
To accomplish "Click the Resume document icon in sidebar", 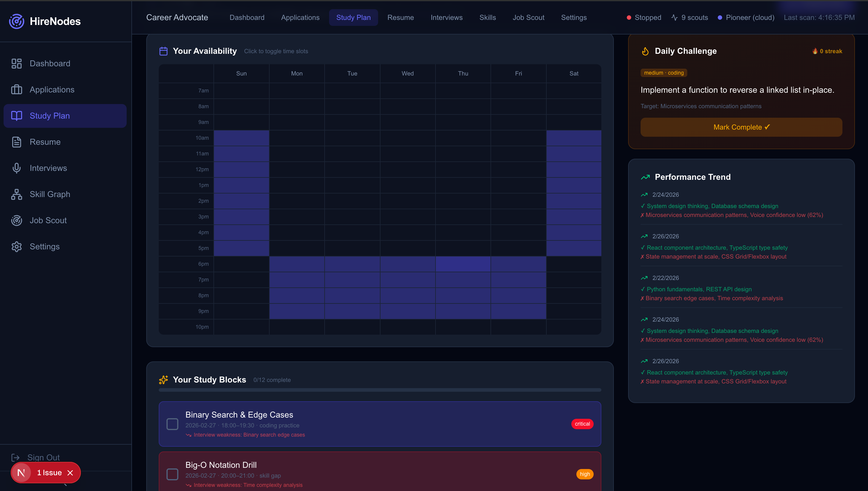I will point(17,142).
